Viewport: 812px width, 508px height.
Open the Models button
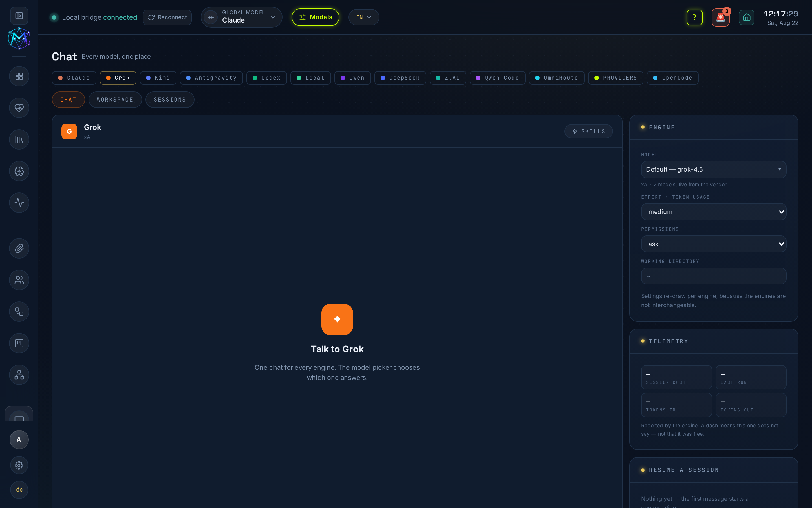coord(315,17)
